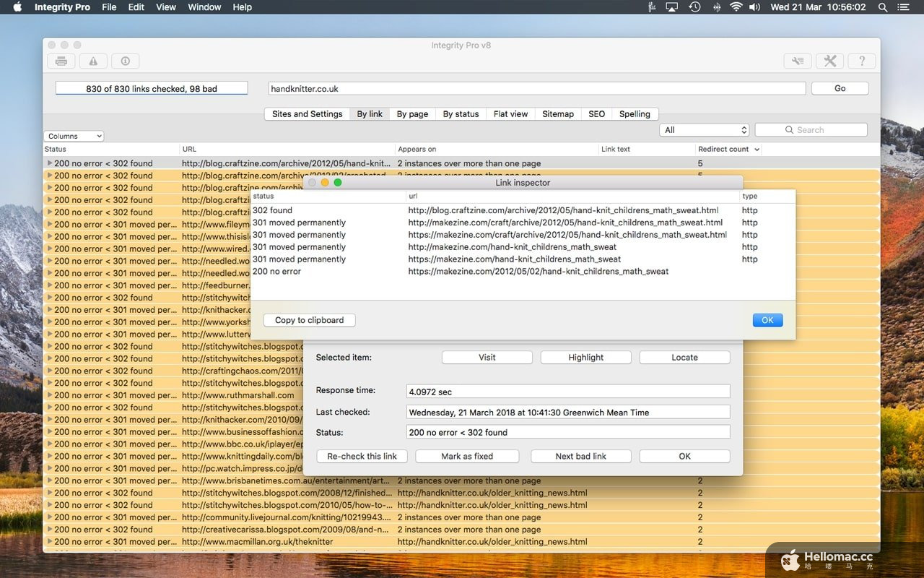
Task: Click Next bad link button
Action: tap(581, 457)
